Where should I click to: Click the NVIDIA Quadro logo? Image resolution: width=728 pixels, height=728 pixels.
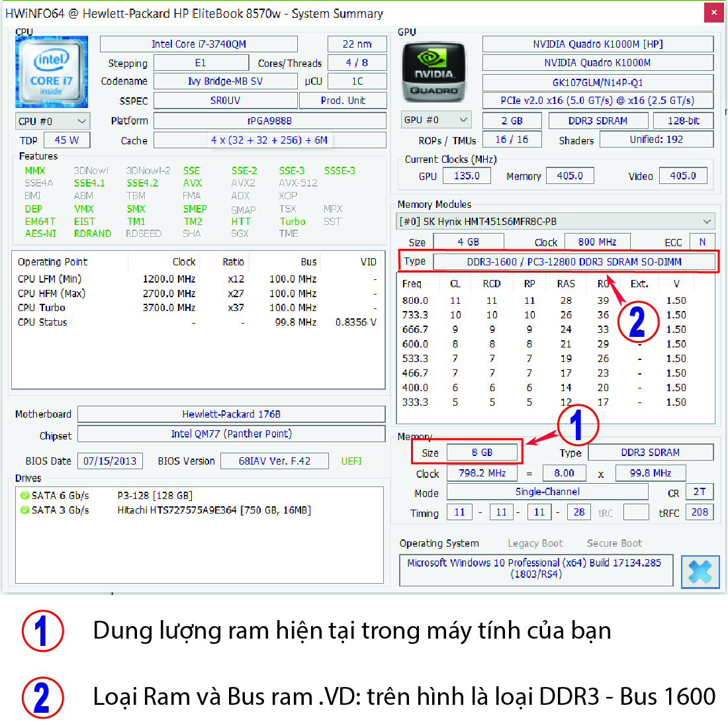click(433, 72)
